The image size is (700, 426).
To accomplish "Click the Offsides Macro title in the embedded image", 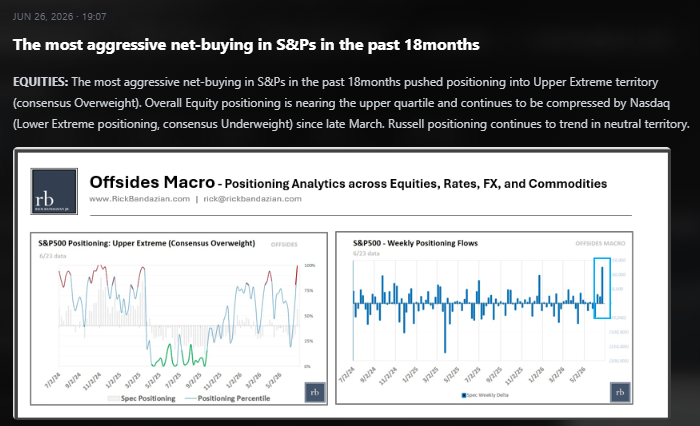I will [152, 182].
